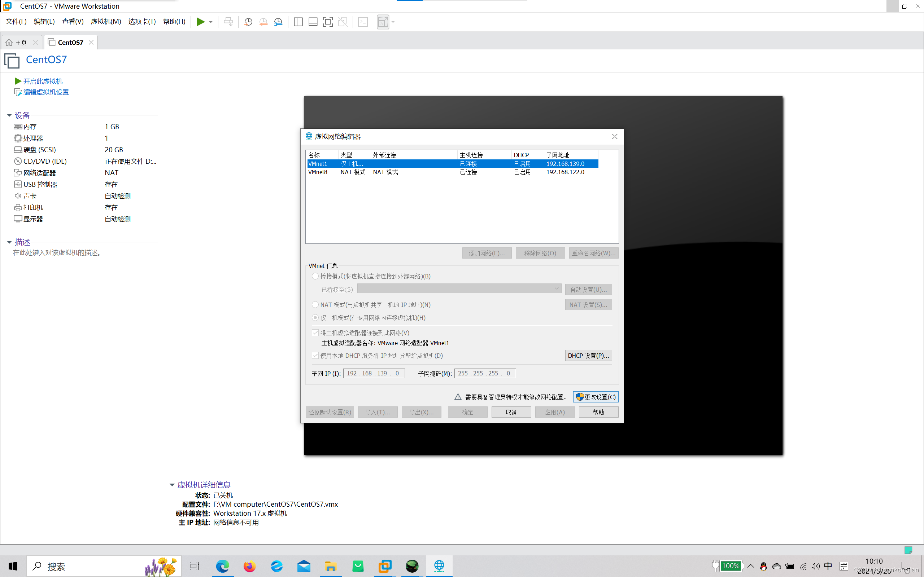The image size is (924, 577).
Task: Open the snapshot manager
Action: point(278,22)
